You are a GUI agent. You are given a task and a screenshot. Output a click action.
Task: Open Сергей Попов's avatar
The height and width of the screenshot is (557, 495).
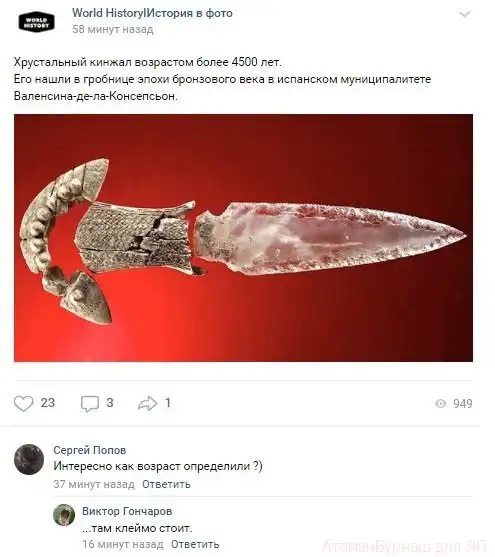coord(29,459)
